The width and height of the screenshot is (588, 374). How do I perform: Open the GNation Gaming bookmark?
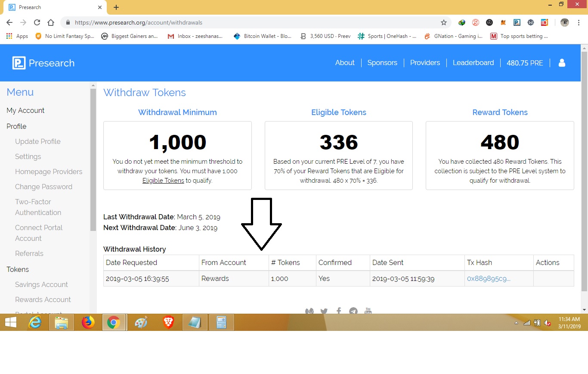pos(453,36)
